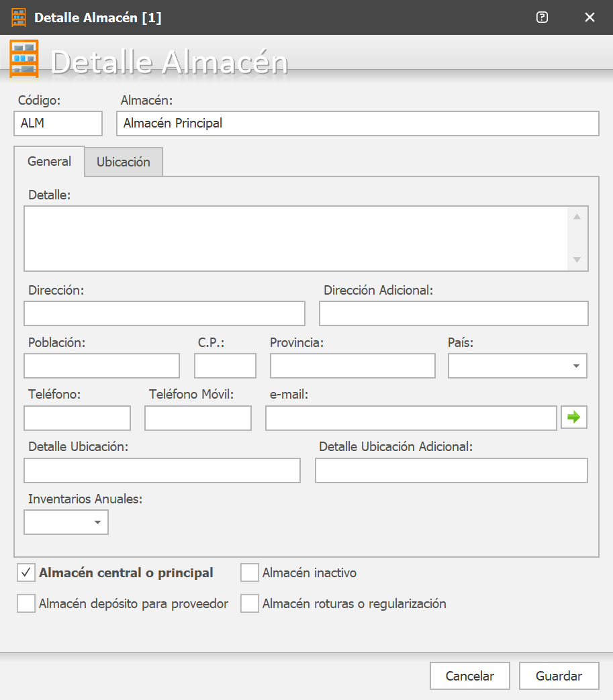The width and height of the screenshot is (613, 700).
Task: Click the warehouse icon in title bar
Action: [x=19, y=17]
